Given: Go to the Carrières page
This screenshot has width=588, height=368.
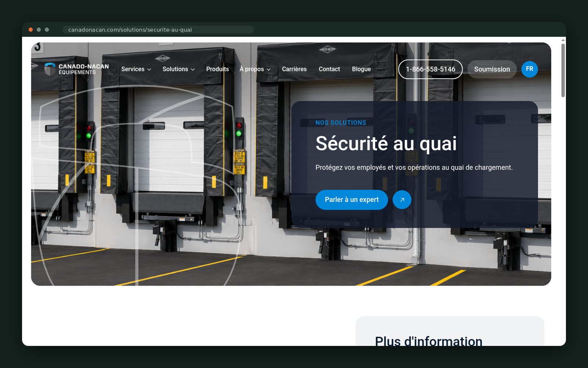Looking at the screenshot, I should click(294, 69).
